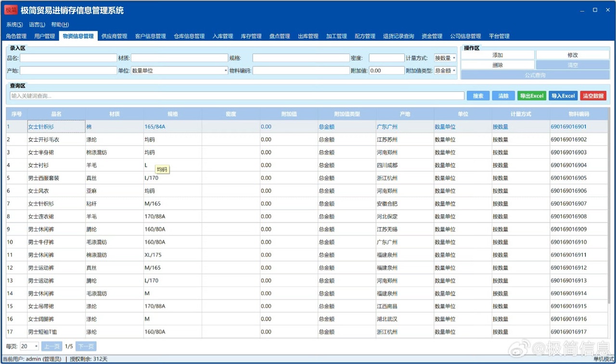Screen dimensions: 616x364
Task: Switch to the 库存管理 tab
Action: pyautogui.click(x=251, y=36)
